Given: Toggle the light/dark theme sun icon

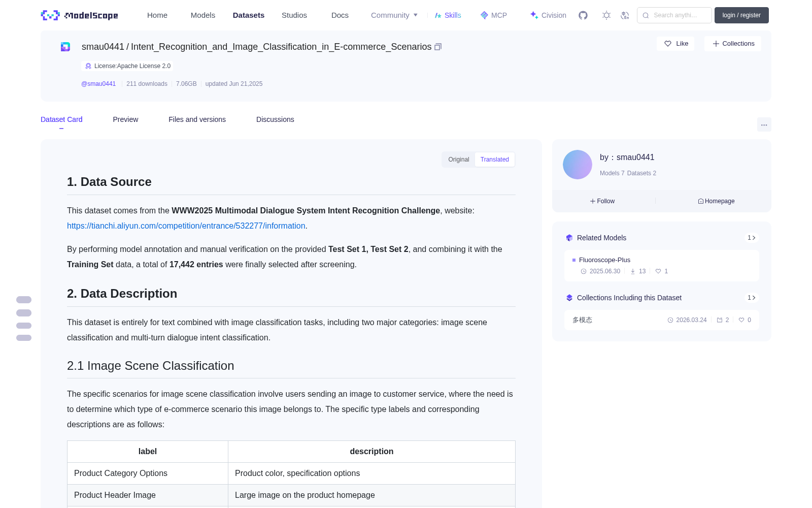Looking at the screenshot, I should 606,15.
